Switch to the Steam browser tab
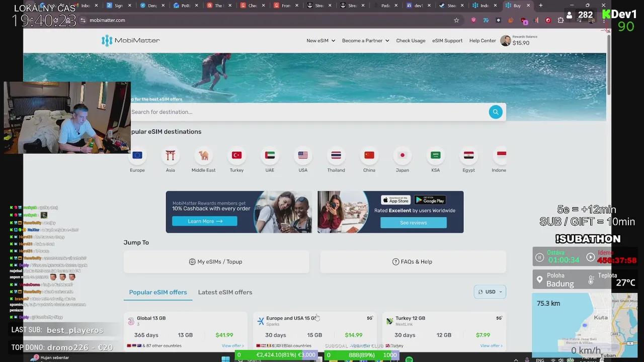 [452, 6]
